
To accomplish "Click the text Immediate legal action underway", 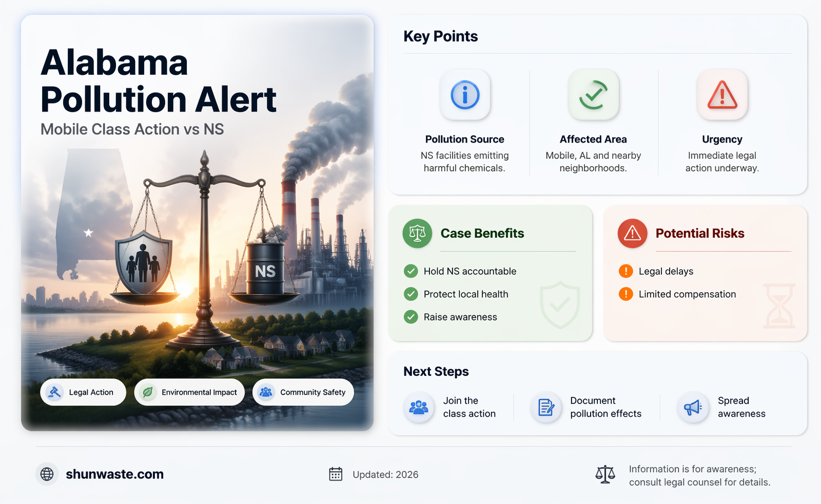I will (722, 162).
